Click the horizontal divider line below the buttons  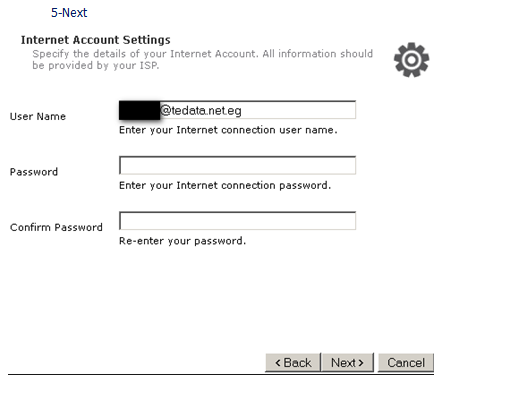click(221, 374)
